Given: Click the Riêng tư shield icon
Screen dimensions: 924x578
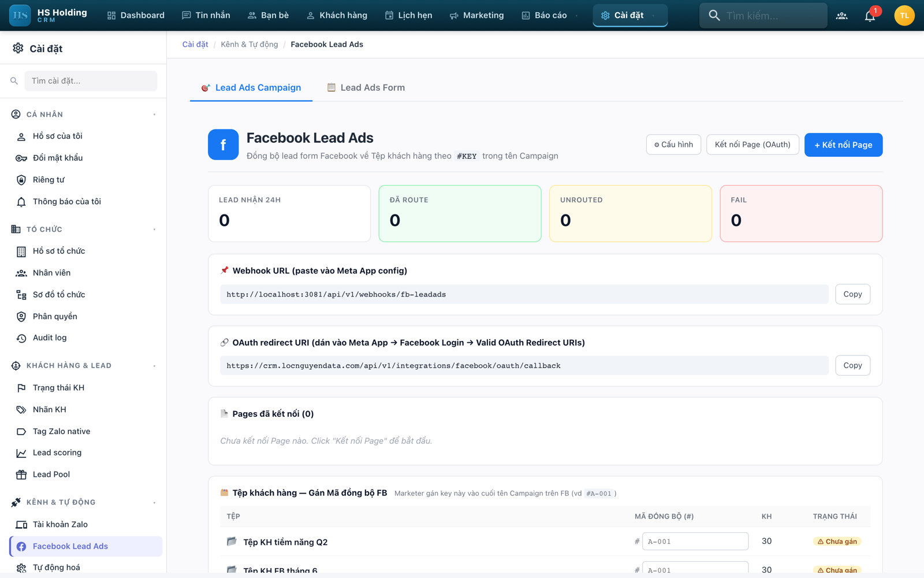Looking at the screenshot, I should pos(21,180).
